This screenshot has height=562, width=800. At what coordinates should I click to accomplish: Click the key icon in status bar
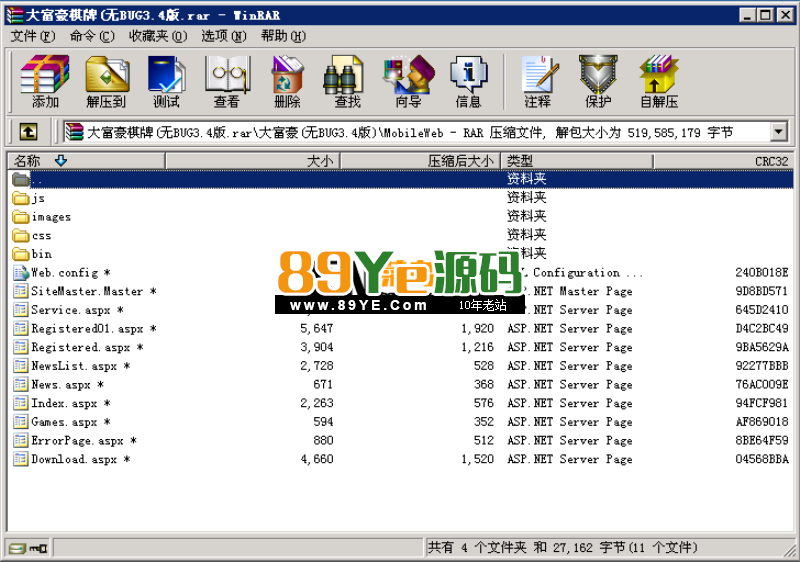click(x=38, y=548)
